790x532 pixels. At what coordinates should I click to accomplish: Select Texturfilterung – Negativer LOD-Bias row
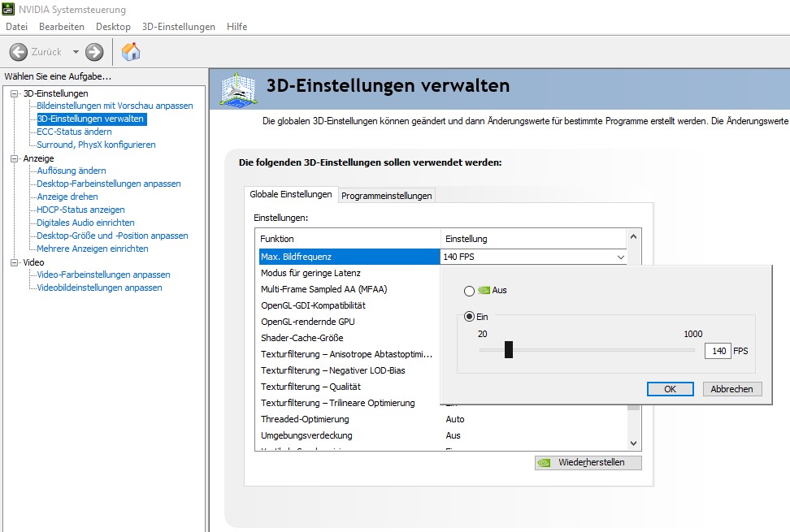[x=349, y=370]
